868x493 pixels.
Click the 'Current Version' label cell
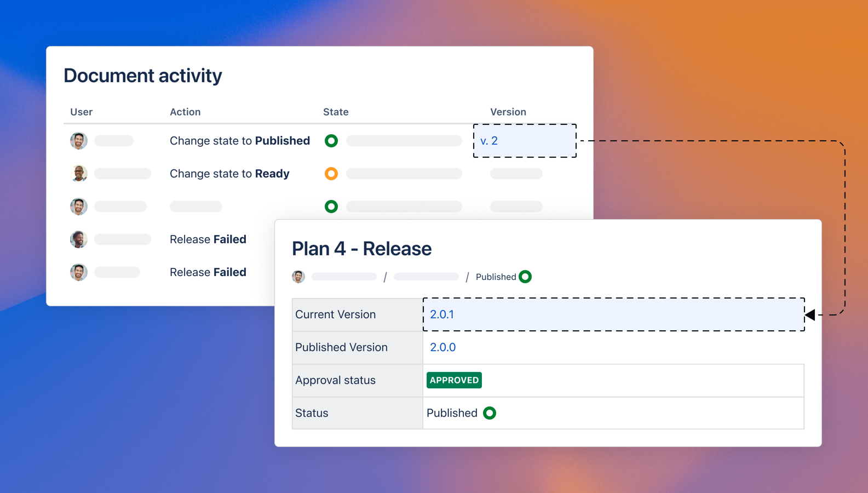click(x=358, y=314)
